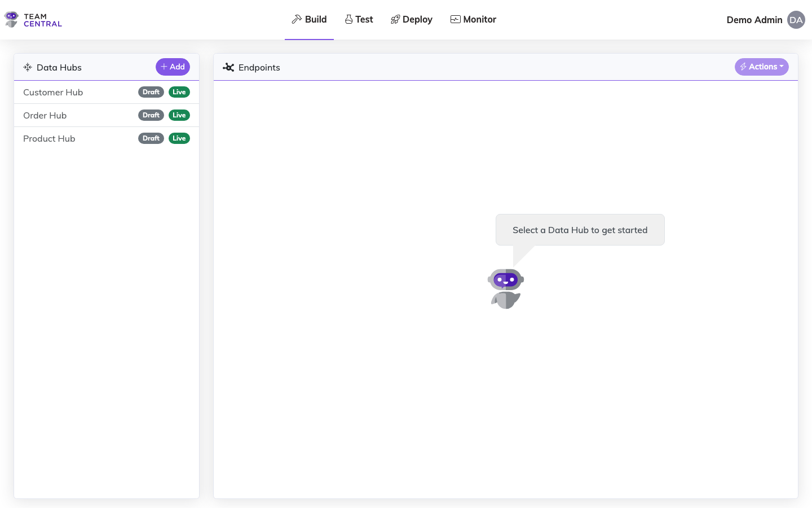Click the Team Central robot logo
Screen dimensions: 812x508
[11, 19]
